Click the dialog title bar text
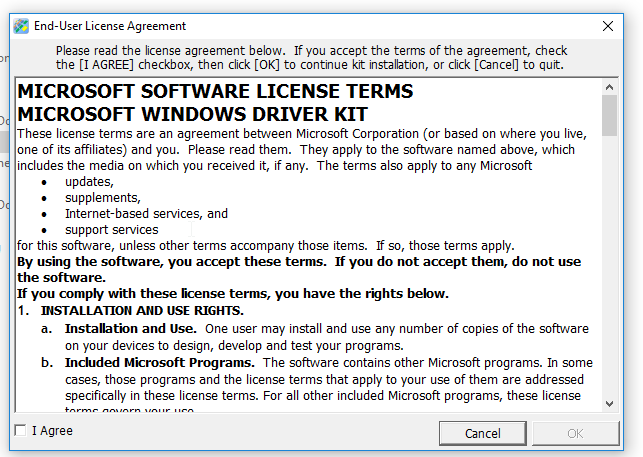 click(110, 26)
